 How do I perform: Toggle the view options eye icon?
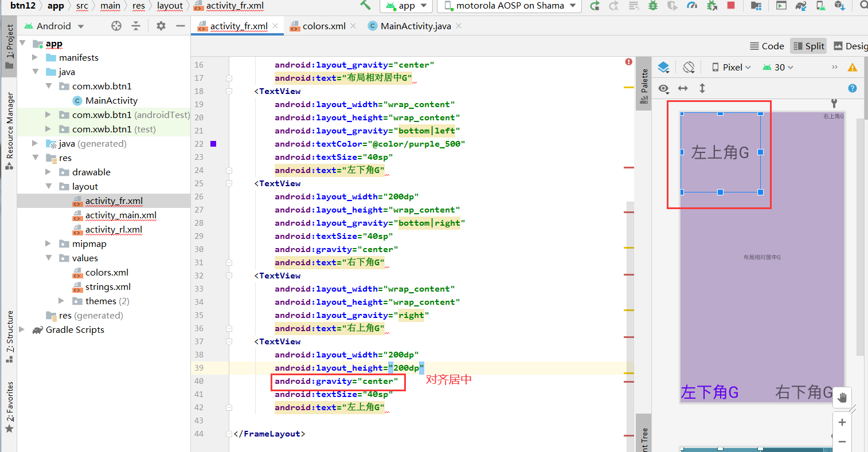click(x=663, y=88)
